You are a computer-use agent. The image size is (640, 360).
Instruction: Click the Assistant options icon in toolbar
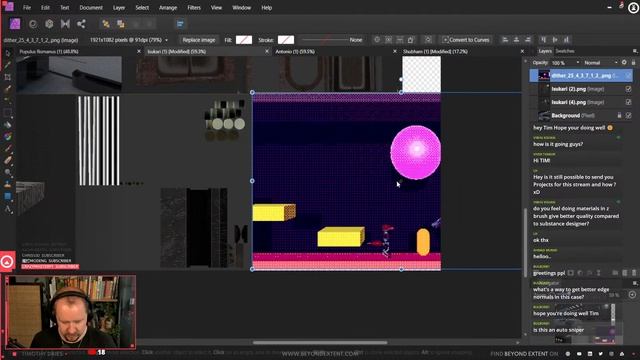[180, 24]
